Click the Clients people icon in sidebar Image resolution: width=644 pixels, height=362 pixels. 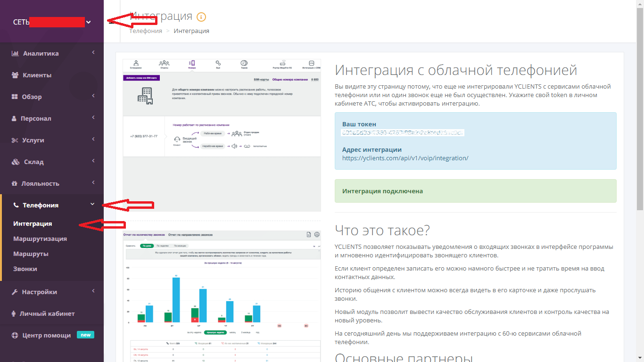[x=15, y=75]
